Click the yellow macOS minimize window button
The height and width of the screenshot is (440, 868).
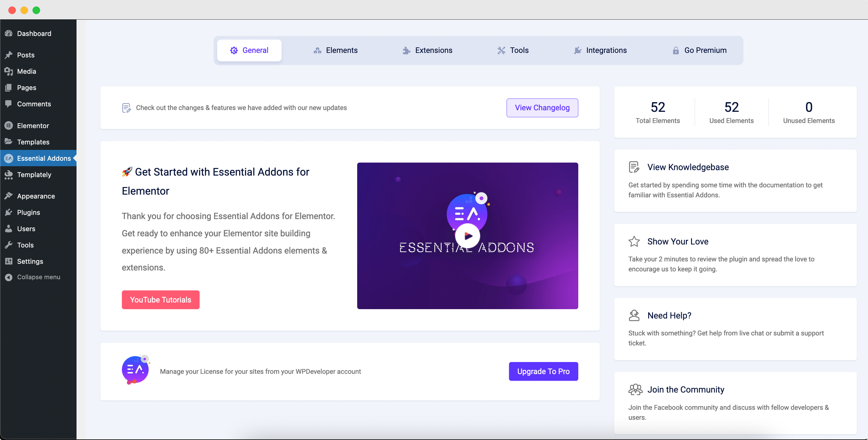(x=24, y=10)
